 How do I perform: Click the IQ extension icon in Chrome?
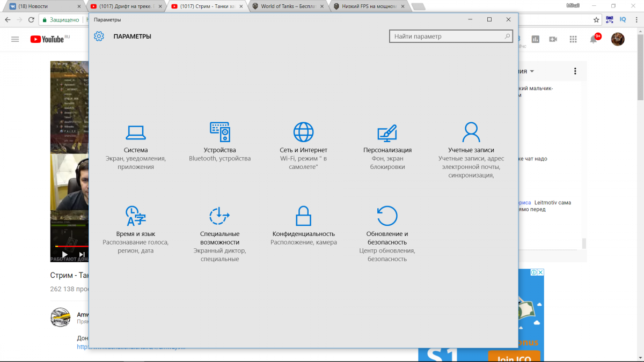coord(623,19)
